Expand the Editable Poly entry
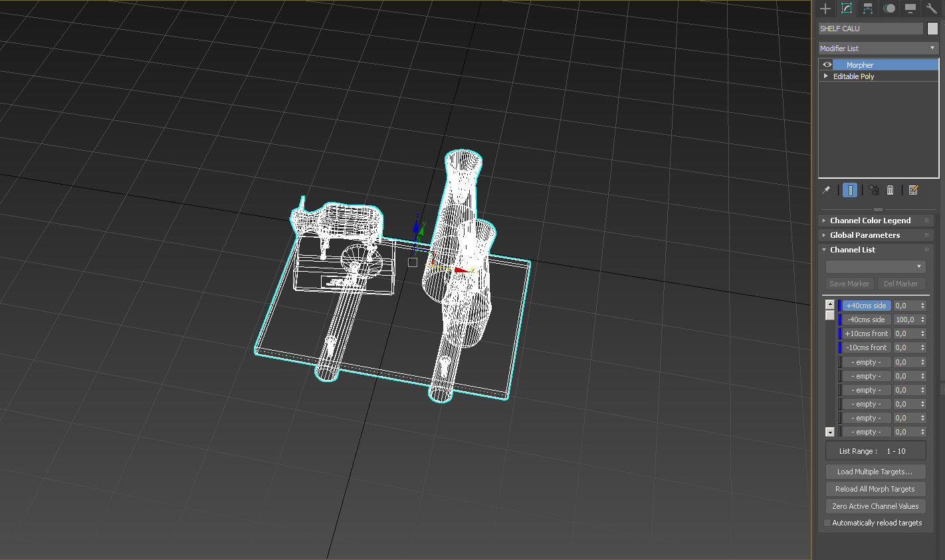Viewport: 945px width, 560px height. [826, 76]
